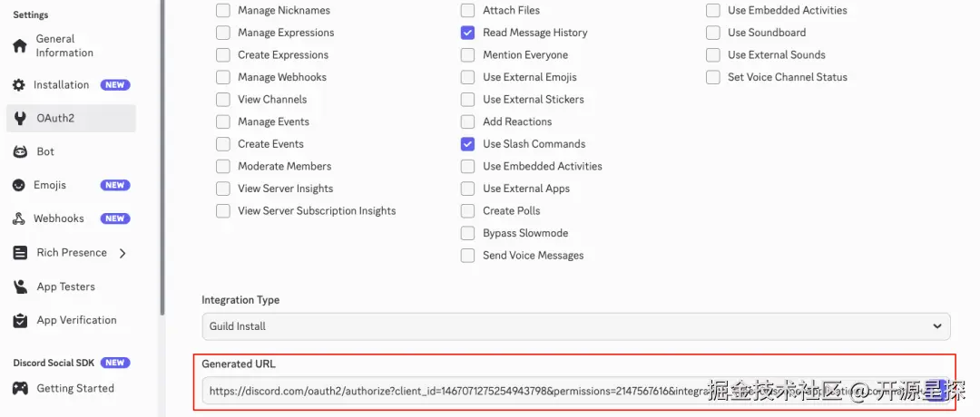Screen dimensions: 980x417
Task: Click the Webhooks icon in sidebar
Action: tap(19, 218)
